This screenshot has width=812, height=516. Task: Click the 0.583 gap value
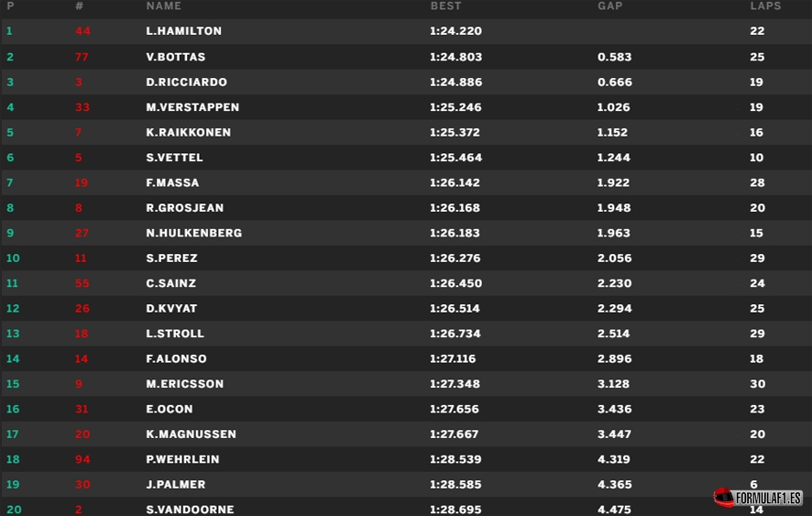614,57
